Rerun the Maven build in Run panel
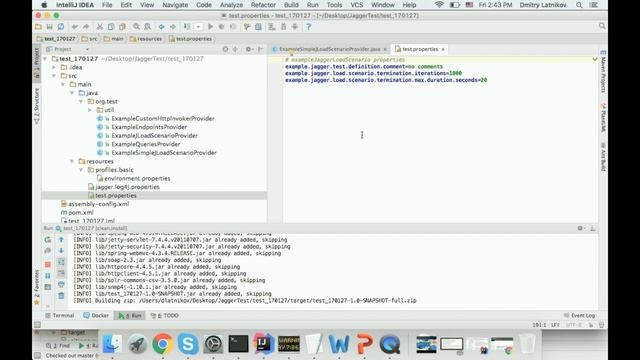 pyautogui.click(x=48, y=240)
